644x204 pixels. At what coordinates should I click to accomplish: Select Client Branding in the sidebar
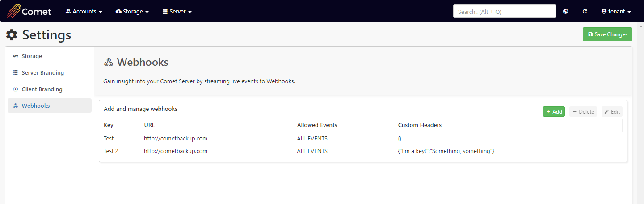(x=42, y=89)
